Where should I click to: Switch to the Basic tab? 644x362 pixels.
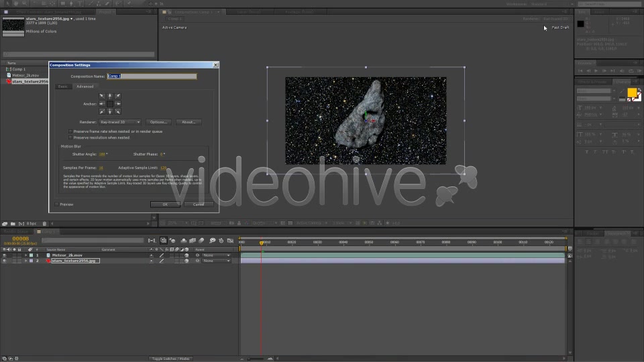63,86
